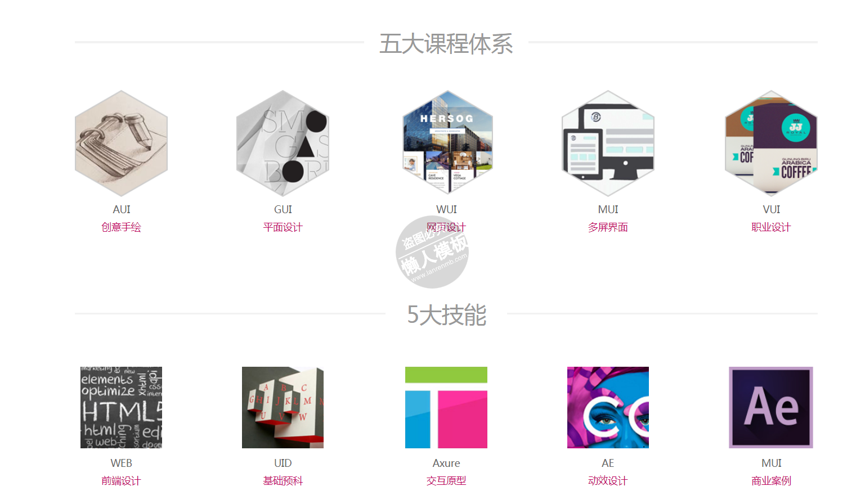Select the Axure colored blocks logo

tap(446, 407)
